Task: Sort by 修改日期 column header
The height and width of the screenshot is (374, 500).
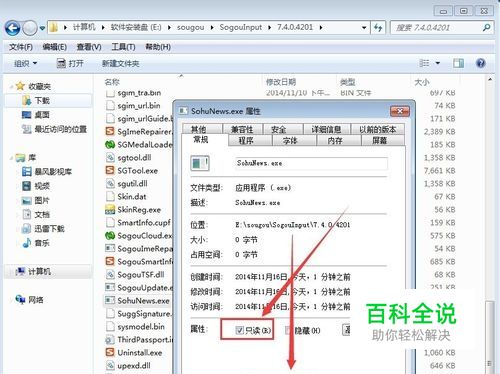Action: 281,82
